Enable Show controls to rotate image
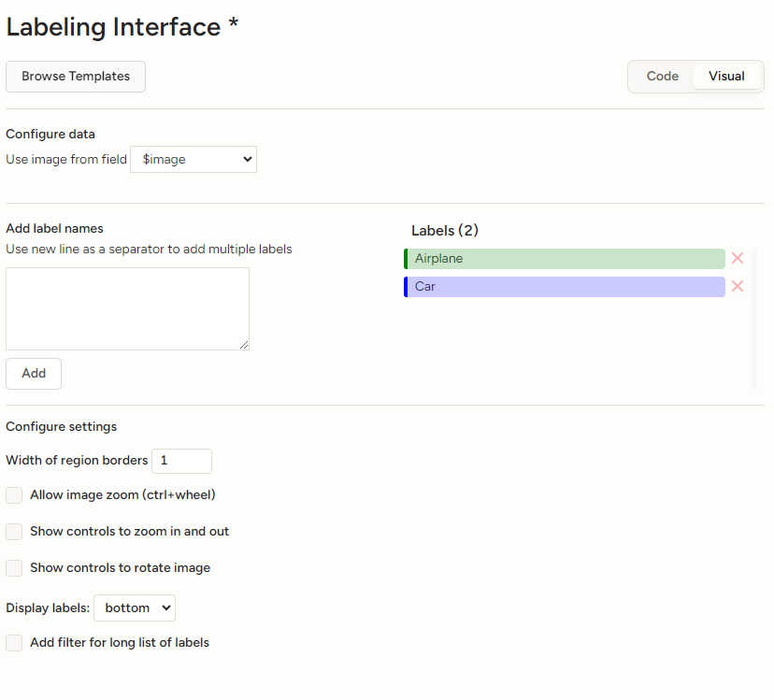Viewport: 774px width, 700px height. pyautogui.click(x=14, y=568)
